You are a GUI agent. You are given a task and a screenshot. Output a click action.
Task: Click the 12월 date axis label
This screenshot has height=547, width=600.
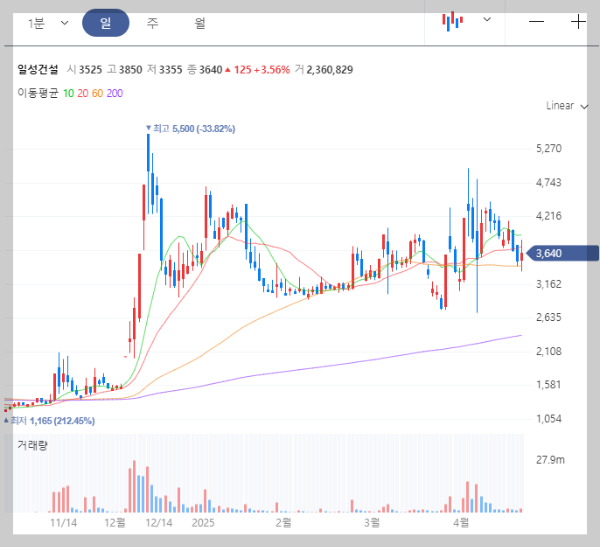[x=115, y=523]
